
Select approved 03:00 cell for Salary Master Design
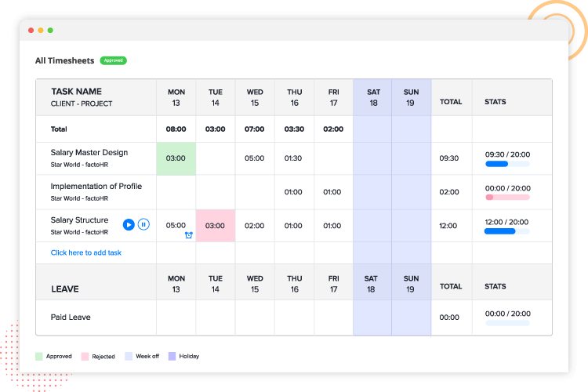pyautogui.click(x=176, y=158)
